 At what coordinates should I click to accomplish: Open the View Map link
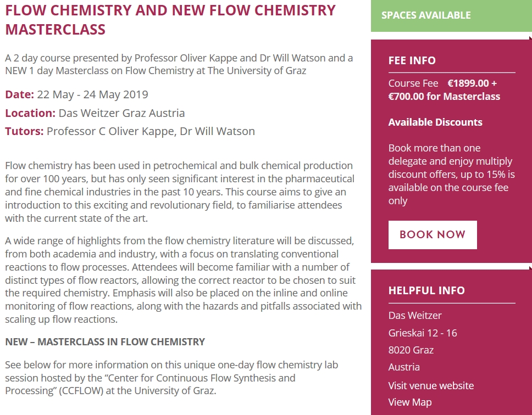tap(410, 402)
